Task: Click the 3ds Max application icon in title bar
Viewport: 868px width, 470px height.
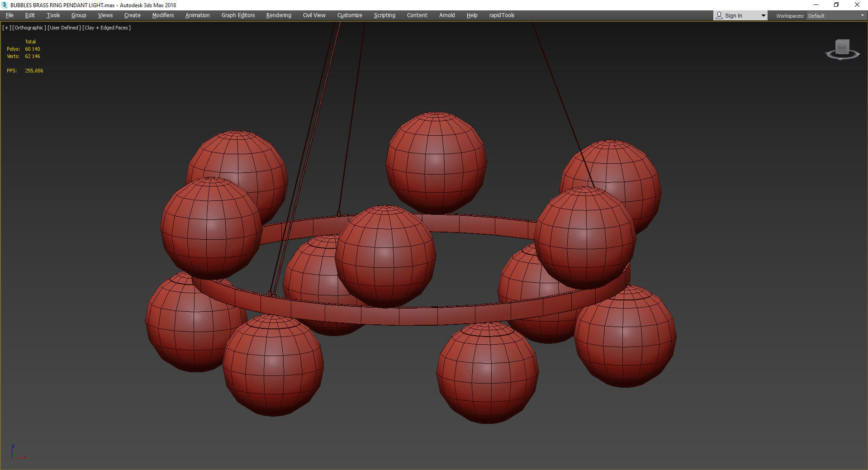Action: pyautogui.click(x=5, y=5)
